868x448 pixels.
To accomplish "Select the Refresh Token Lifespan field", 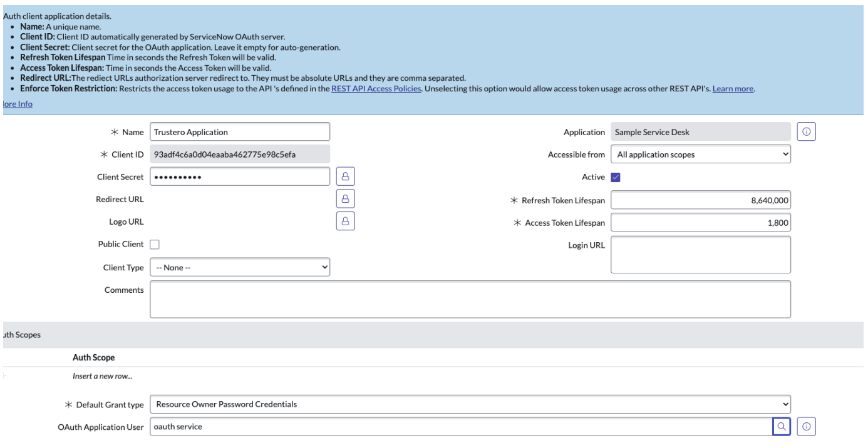I will 700,200.
